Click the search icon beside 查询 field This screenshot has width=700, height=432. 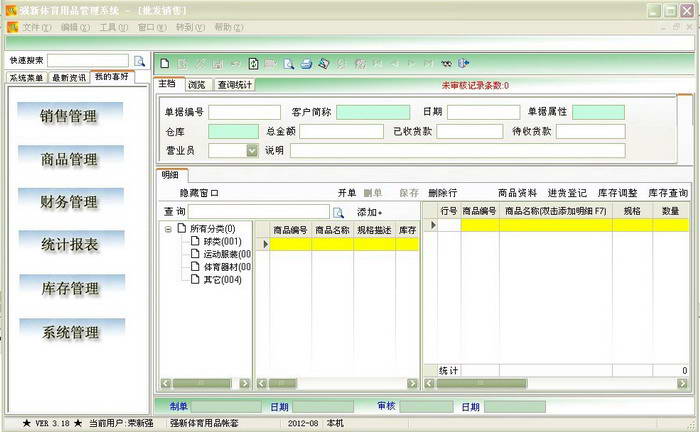pyautogui.click(x=338, y=212)
